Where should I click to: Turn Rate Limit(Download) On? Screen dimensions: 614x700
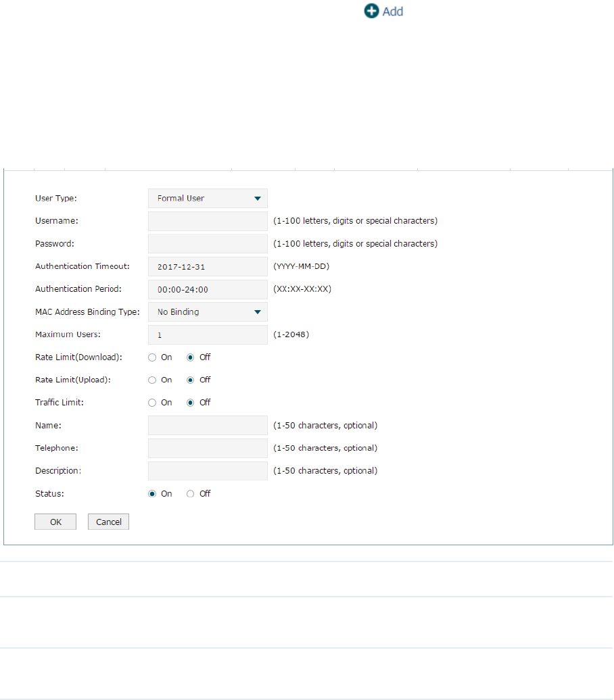pos(152,357)
